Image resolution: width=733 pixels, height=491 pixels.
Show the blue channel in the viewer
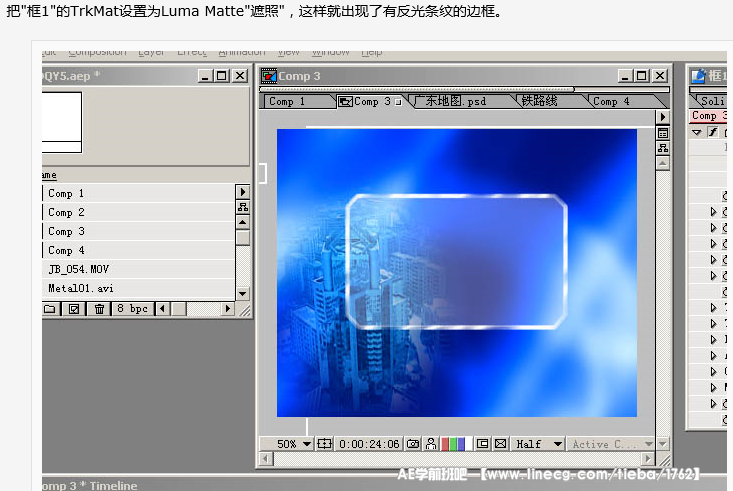click(461, 444)
